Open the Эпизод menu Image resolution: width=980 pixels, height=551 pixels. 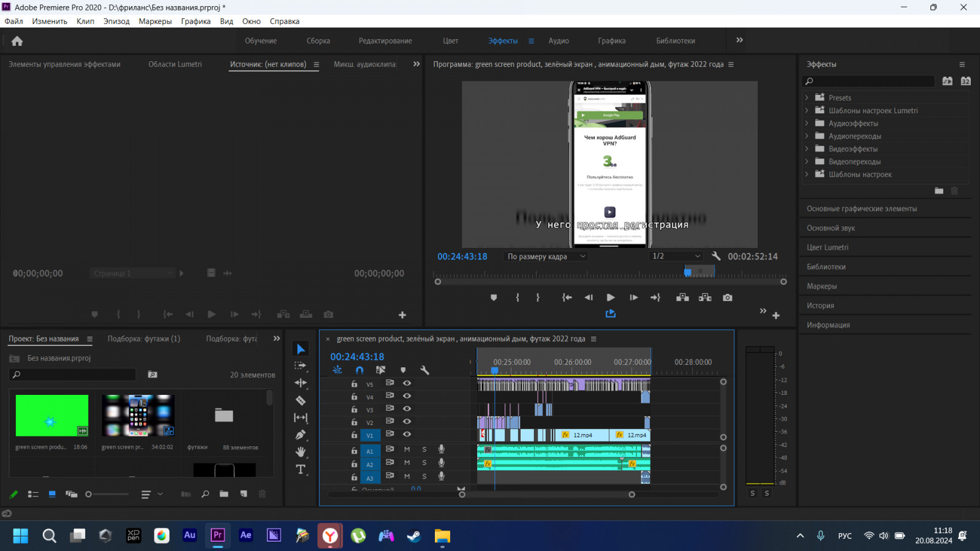point(116,21)
